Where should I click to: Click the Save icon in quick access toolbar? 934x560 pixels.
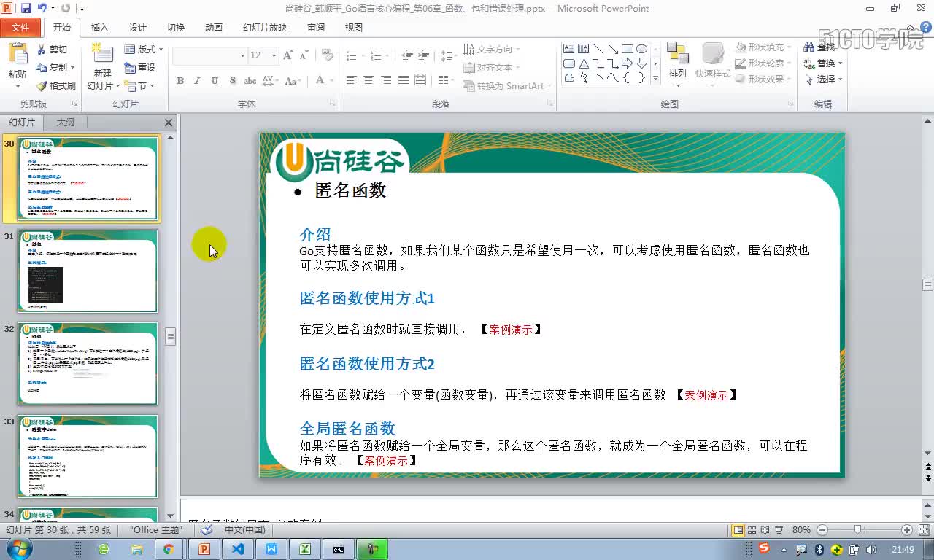pyautogui.click(x=26, y=8)
